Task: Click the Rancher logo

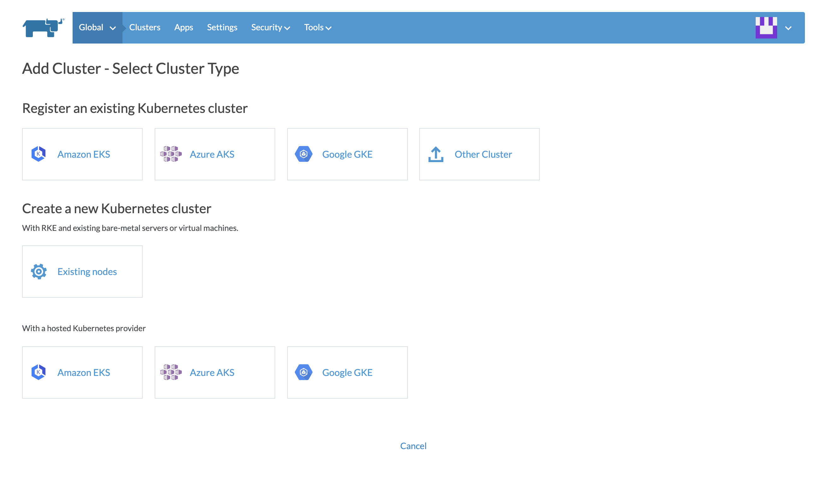Action: coord(43,28)
